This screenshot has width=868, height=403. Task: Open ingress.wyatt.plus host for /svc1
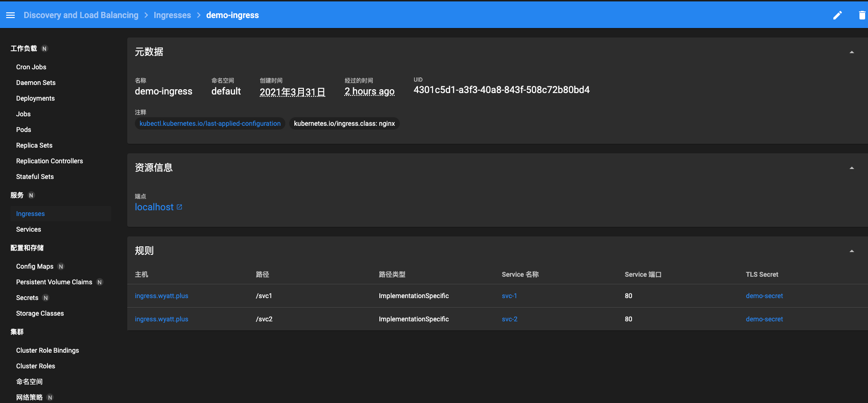tap(161, 296)
